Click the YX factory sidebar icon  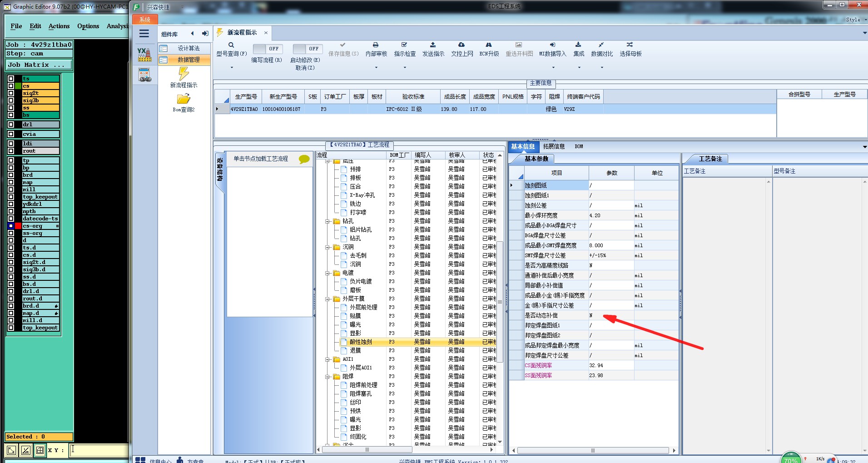[x=144, y=55]
